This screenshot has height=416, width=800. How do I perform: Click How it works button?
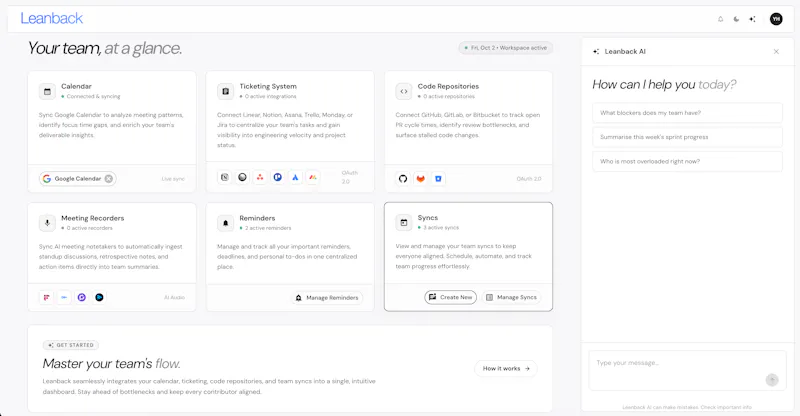(x=506, y=369)
